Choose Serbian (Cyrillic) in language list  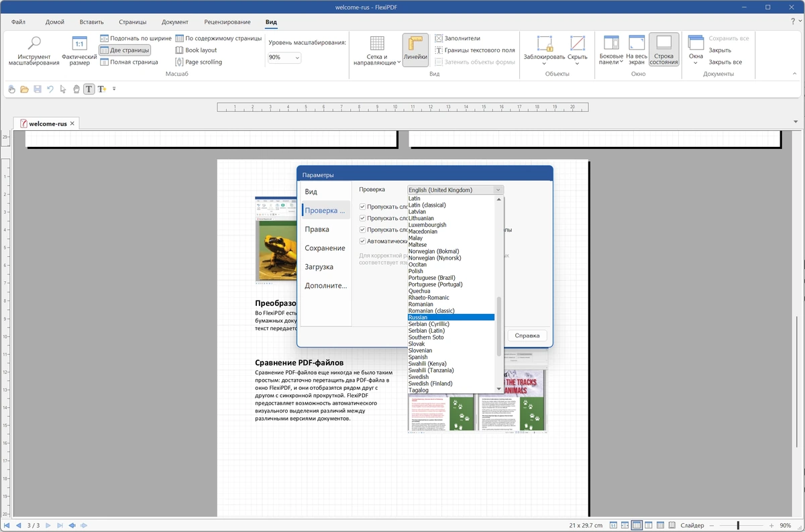pyautogui.click(x=451, y=324)
